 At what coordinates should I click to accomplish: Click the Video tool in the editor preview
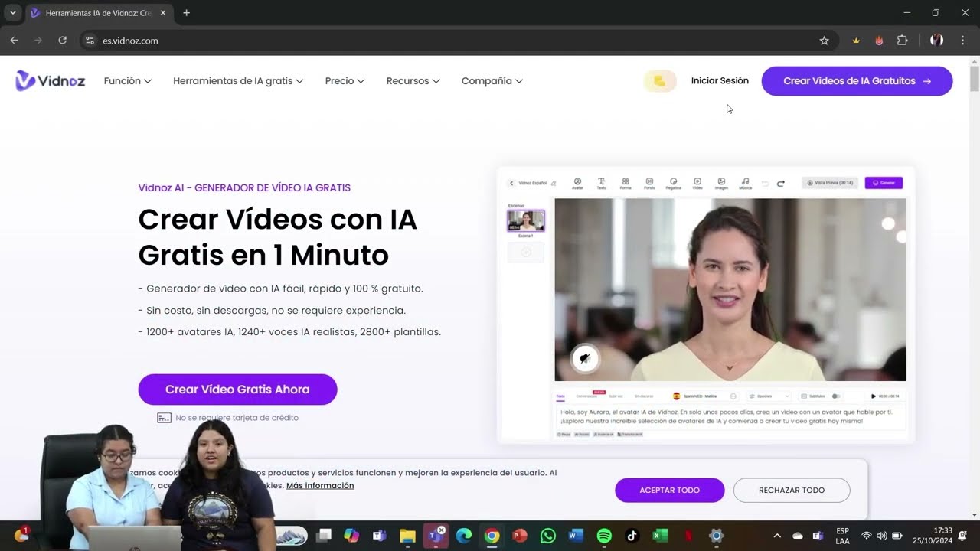point(697,183)
